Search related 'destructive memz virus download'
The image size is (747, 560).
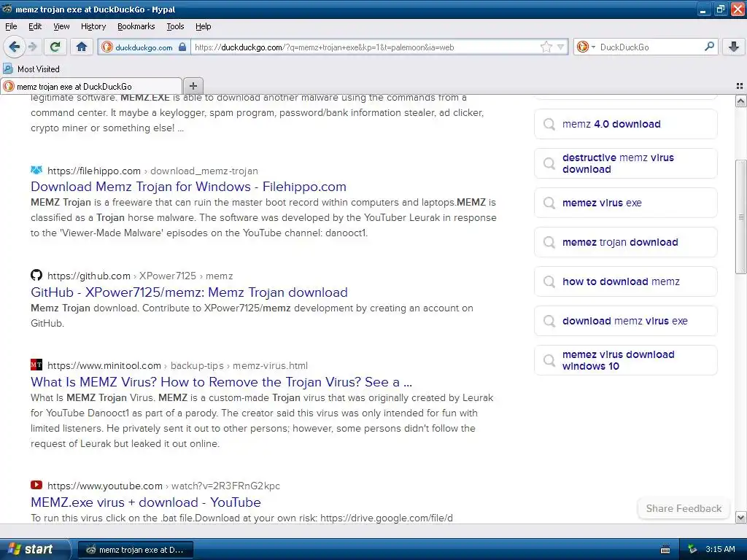625,163
